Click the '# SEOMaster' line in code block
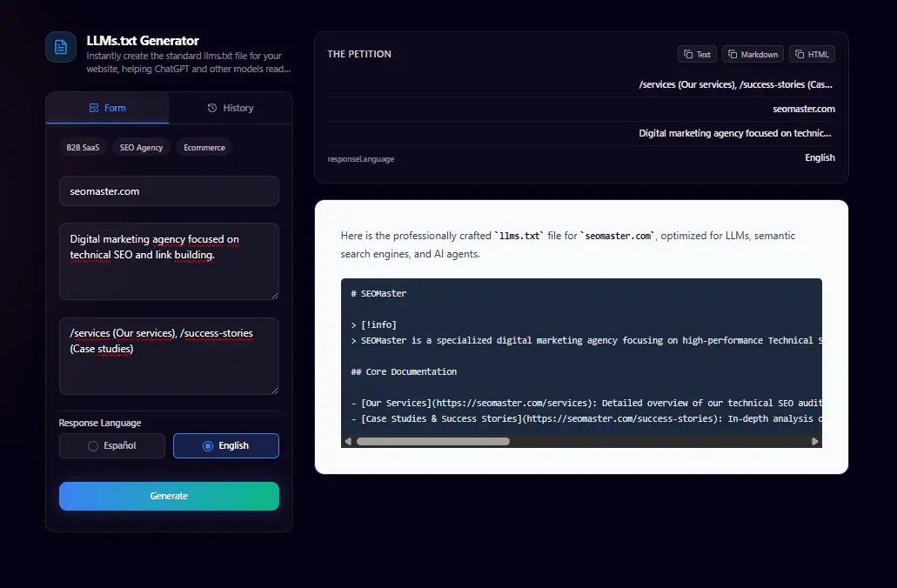Viewport: 897px width, 588px height. [x=378, y=293]
